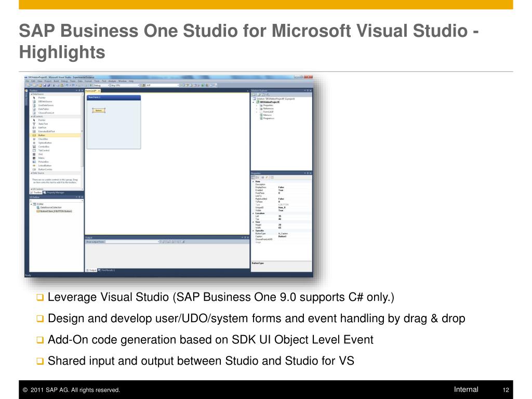
Task: Select the Button item in UI Outline
Action: coord(54,211)
